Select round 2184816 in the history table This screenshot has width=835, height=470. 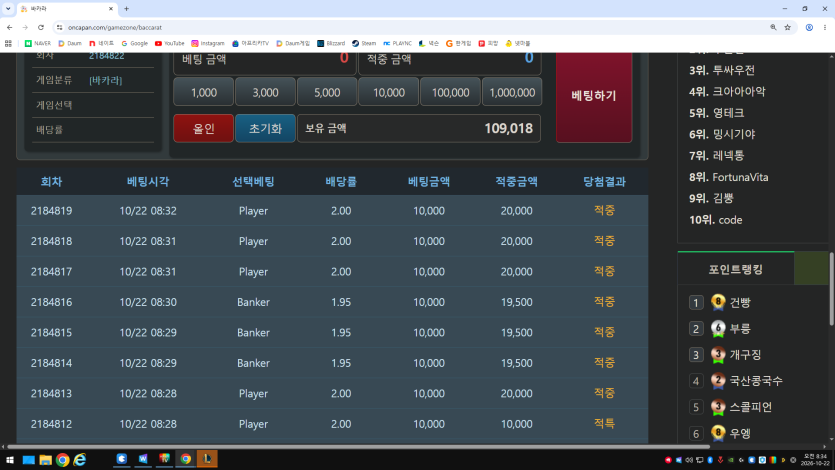pyautogui.click(x=332, y=302)
